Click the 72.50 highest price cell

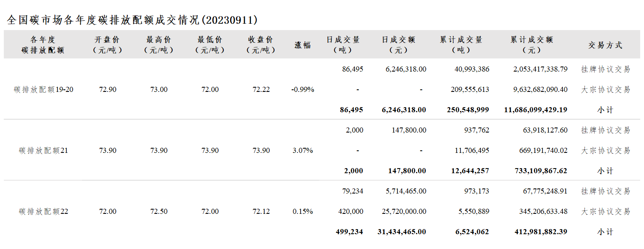[159, 211]
